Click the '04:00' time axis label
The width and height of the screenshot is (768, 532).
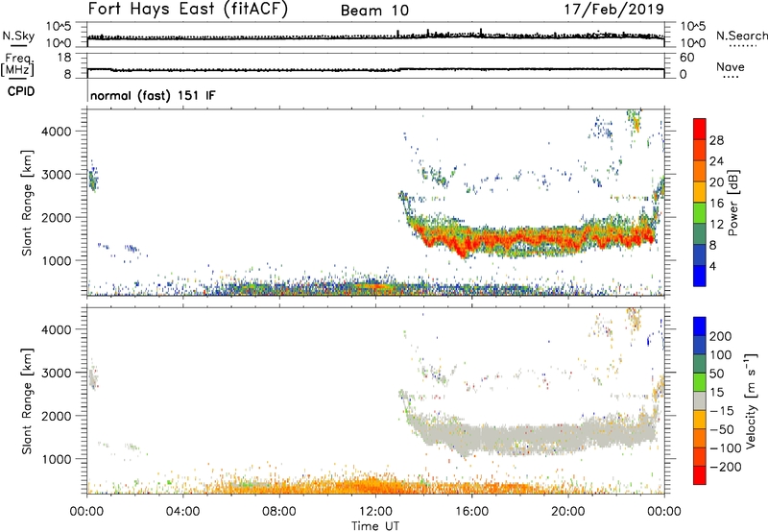[183, 512]
